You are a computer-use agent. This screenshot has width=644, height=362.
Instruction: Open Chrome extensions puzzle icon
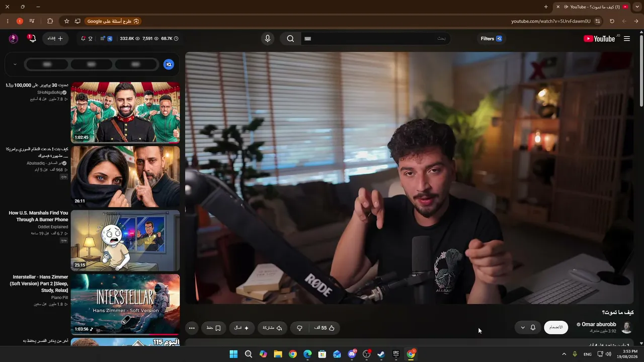coord(50,21)
